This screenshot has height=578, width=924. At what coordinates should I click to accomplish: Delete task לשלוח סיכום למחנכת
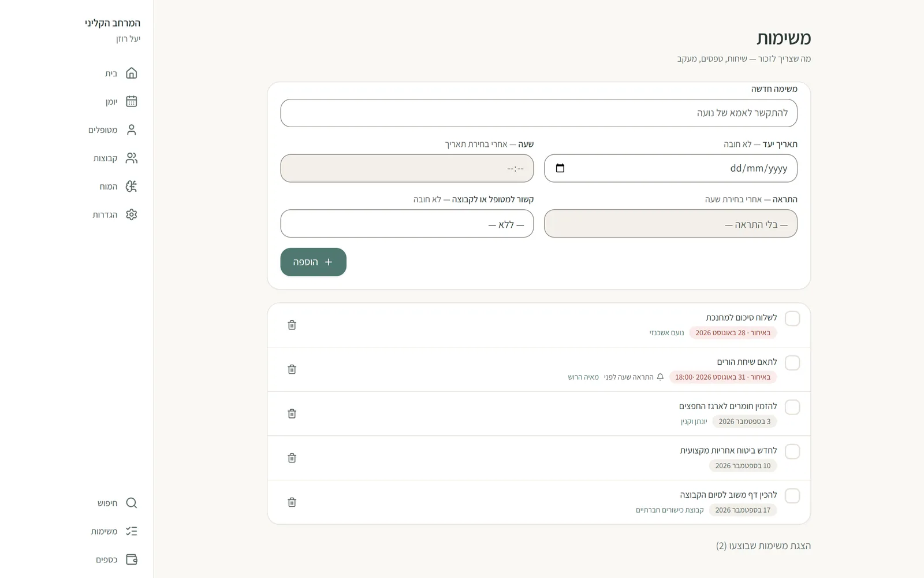[x=292, y=325]
